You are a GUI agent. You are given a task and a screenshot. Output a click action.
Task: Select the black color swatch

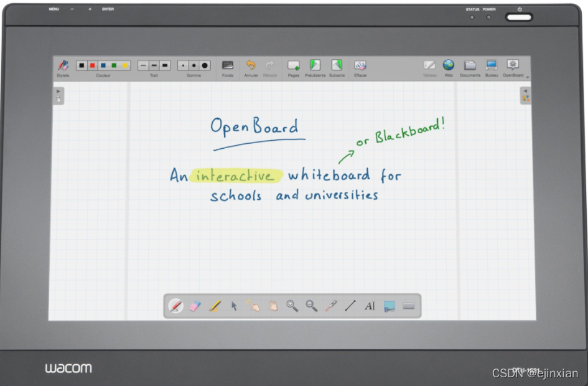(x=82, y=65)
